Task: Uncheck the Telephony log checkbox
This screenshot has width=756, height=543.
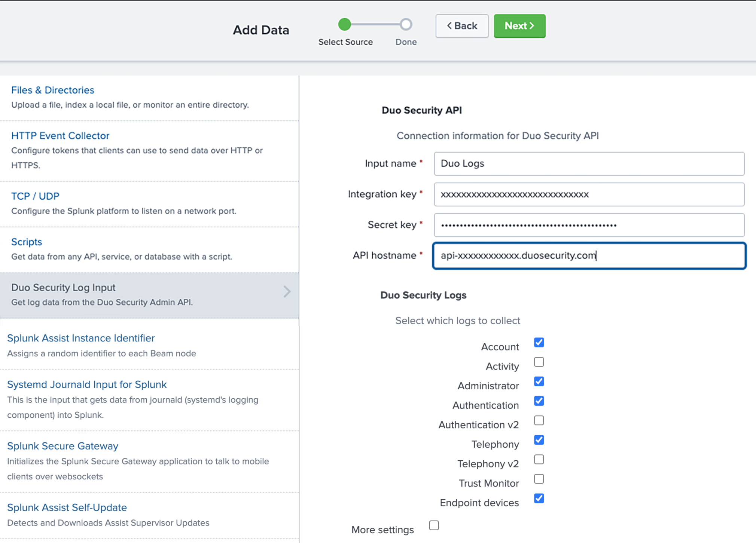Action: [x=539, y=440]
